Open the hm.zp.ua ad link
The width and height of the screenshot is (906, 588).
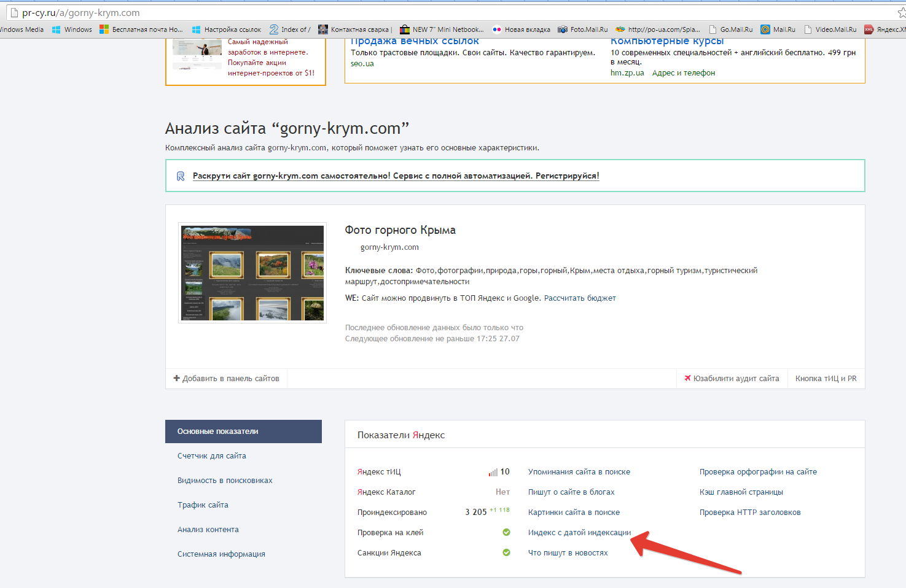pos(627,73)
